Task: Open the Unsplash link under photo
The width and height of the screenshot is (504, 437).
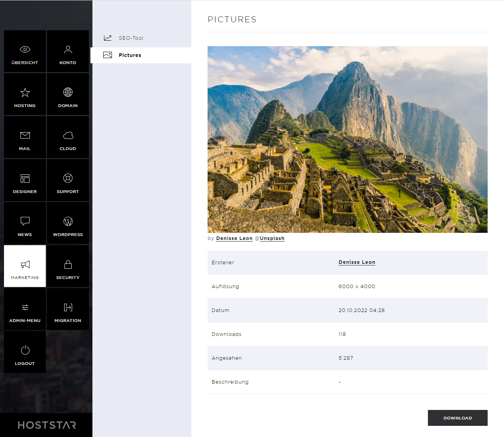Action: pos(272,238)
